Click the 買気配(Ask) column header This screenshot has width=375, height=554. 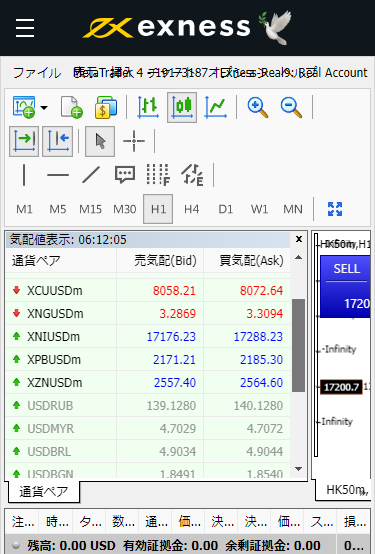[x=247, y=261]
